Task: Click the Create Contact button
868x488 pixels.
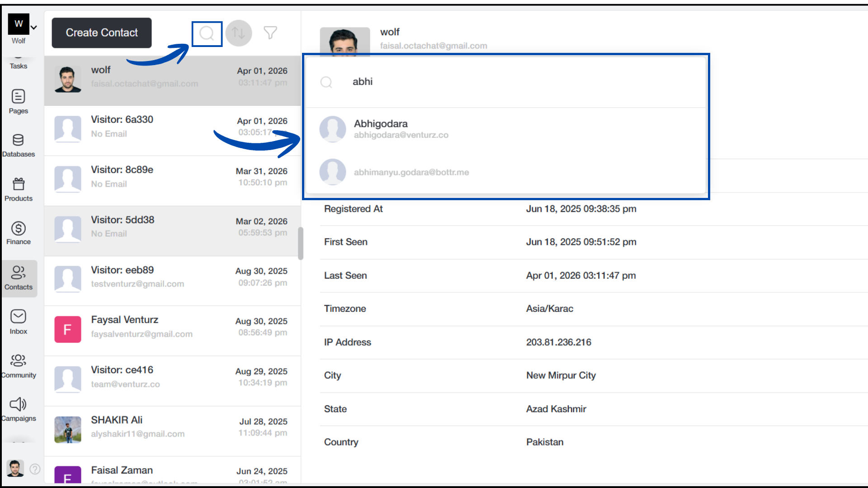Action: [101, 33]
